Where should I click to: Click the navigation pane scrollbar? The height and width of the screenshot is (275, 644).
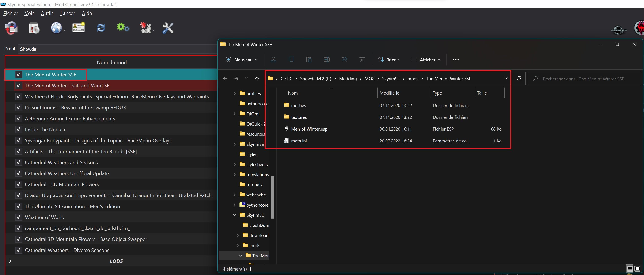tap(273, 197)
